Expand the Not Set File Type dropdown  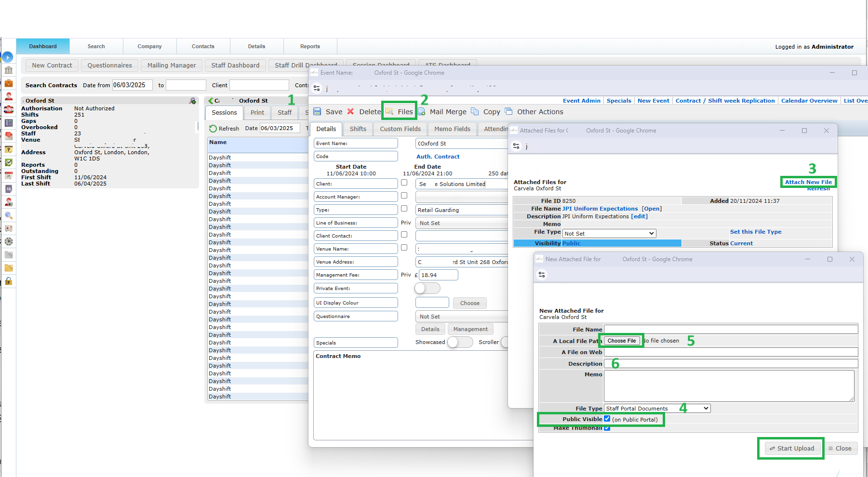(x=609, y=234)
